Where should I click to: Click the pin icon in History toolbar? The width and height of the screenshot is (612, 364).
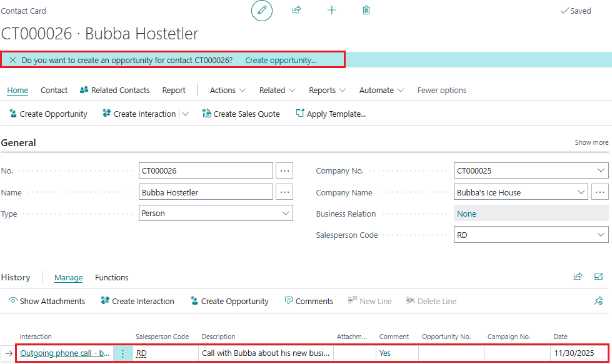(x=598, y=301)
